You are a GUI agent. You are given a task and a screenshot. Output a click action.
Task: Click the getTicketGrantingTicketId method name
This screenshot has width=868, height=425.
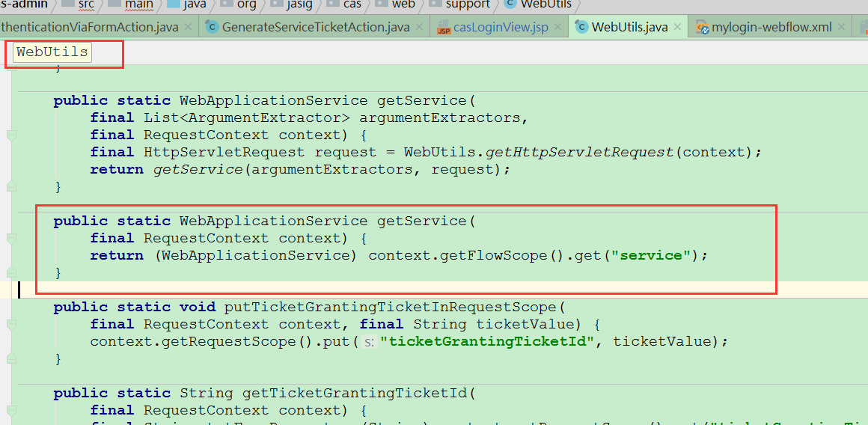[354, 394]
